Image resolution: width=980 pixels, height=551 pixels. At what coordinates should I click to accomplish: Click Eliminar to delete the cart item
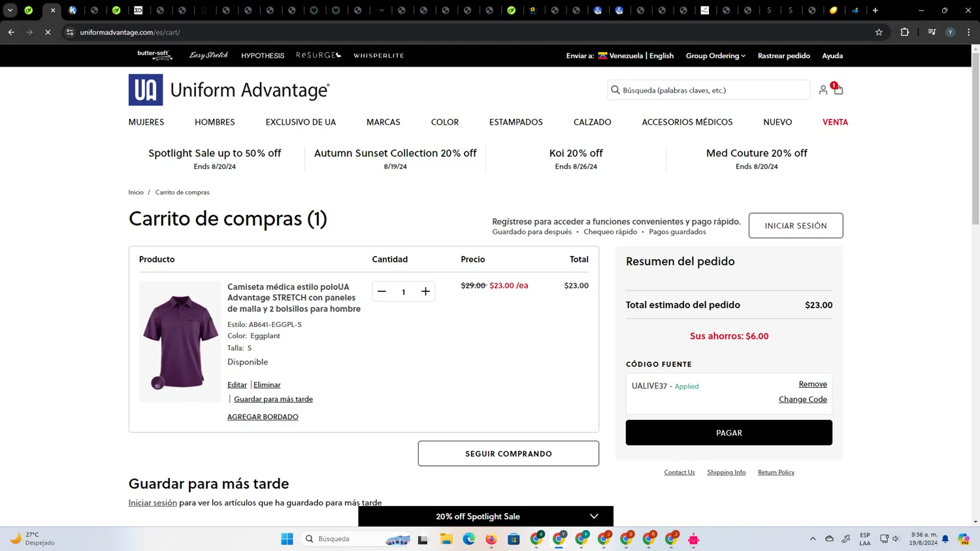tap(267, 385)
